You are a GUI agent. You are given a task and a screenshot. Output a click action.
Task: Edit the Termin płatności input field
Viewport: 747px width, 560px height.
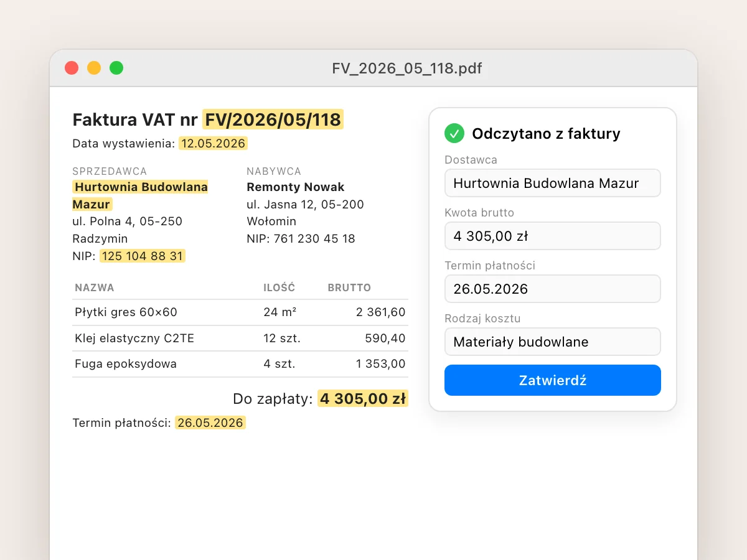pyautogui.click(x=553, y=289)
